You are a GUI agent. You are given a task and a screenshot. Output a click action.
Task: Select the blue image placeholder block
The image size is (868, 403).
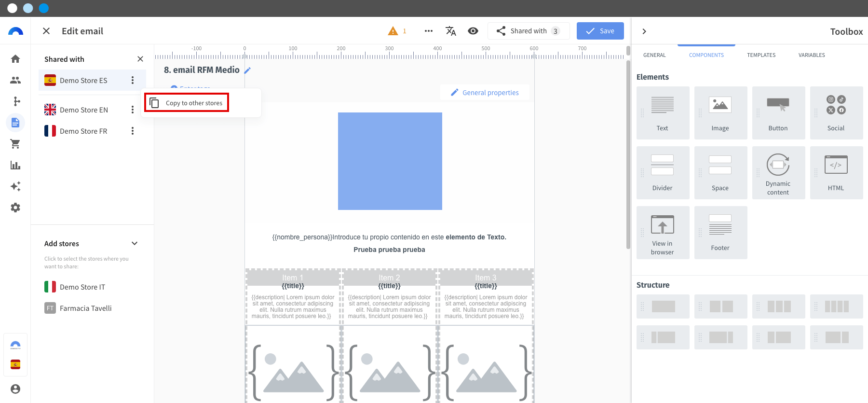390,161
